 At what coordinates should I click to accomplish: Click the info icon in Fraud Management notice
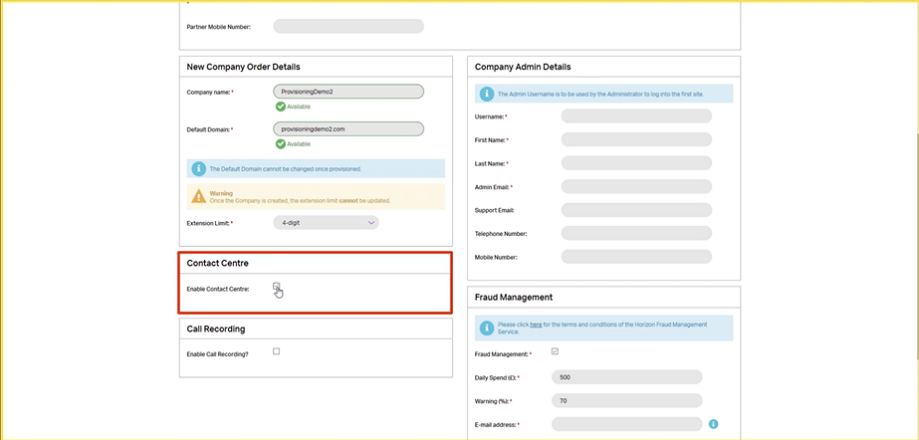point(486,328)
